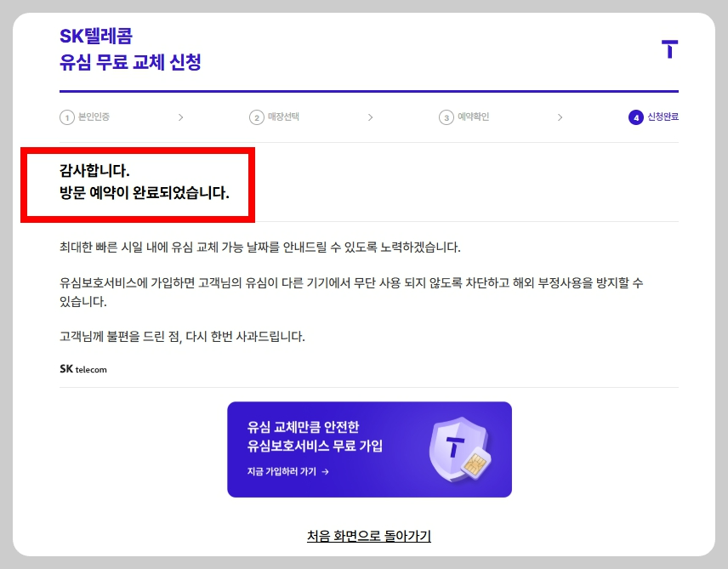Select step 1 본인인증 number circle
The width and height of the screenshot is (728, 569).
coord(67,117)
